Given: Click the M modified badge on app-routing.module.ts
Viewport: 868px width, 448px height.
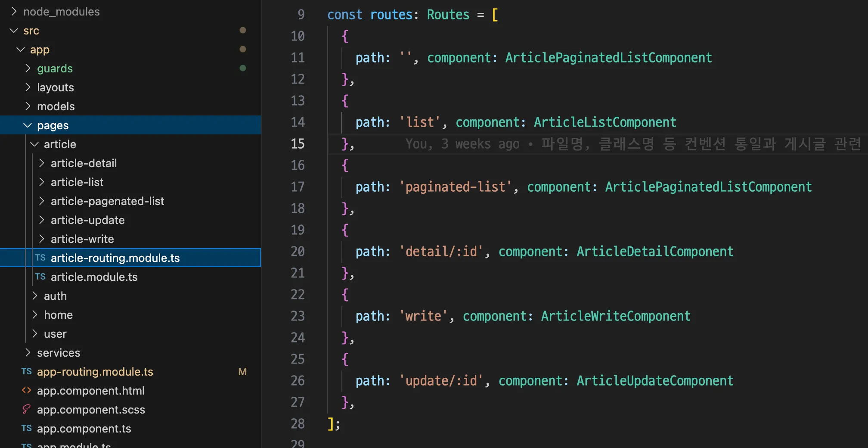Looking at the screenshot, I should click(x=242, y=372).
